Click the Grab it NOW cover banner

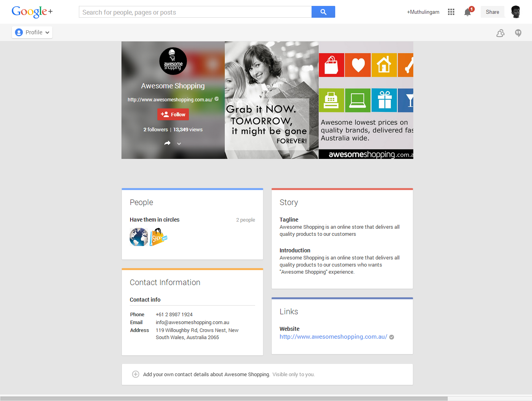[x=272, y=100]
